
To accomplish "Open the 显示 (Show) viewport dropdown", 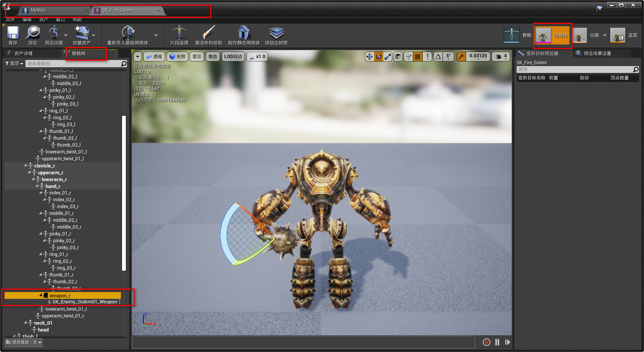I will click(197, 56).
